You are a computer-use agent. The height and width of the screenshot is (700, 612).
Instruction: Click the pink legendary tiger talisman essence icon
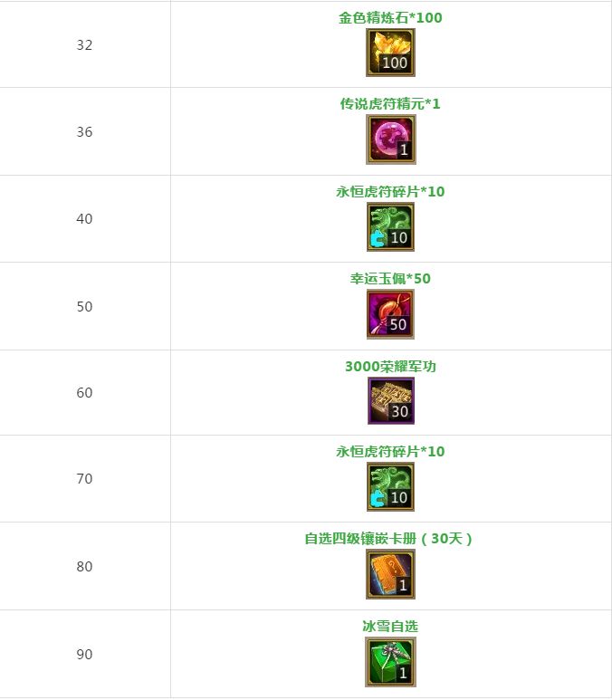coord(390,139)
